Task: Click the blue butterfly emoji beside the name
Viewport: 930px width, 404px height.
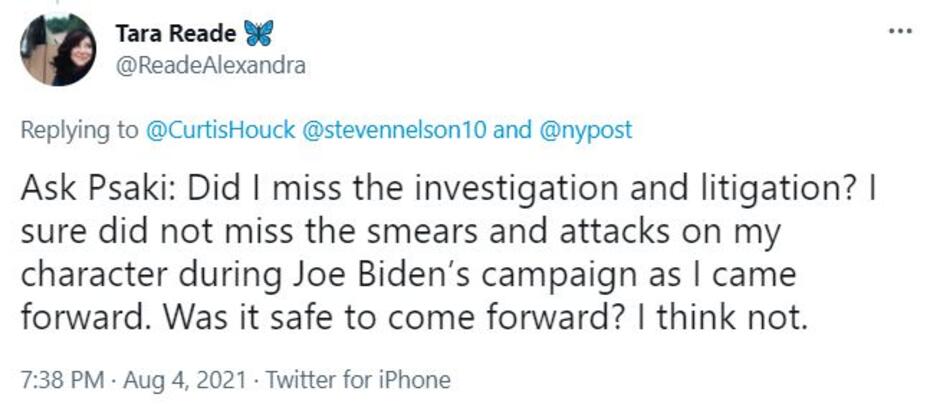Action: (257, 33)
